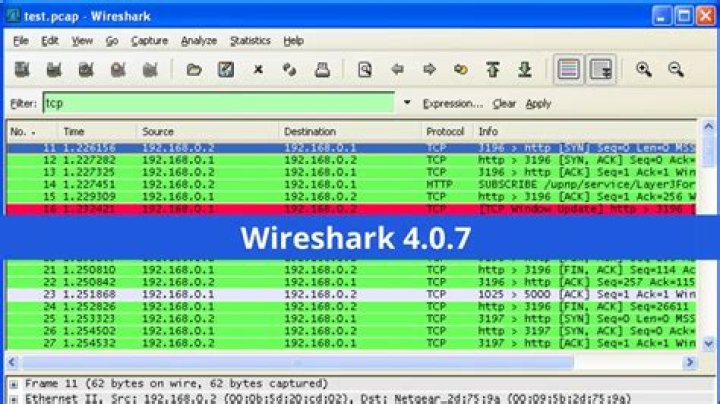Apply the display filter
This screenshot has width=720, height=404.
(538, 104)
